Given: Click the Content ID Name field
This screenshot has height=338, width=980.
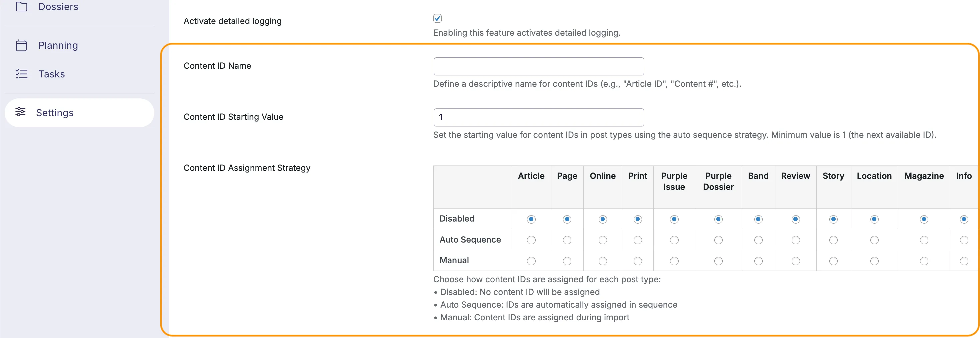Looking at the screenshot, I should coord(539,66).
